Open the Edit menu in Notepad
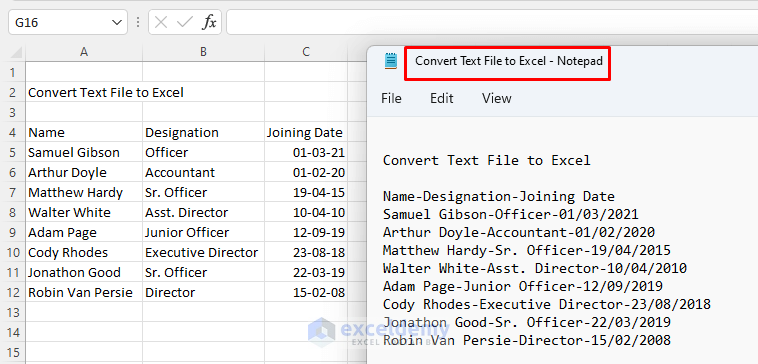 pos(442,99)
